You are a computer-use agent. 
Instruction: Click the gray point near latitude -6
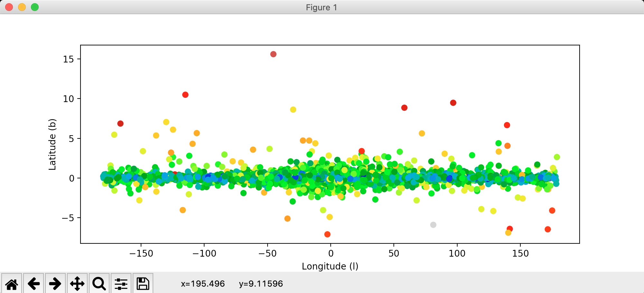pos(433,225)
